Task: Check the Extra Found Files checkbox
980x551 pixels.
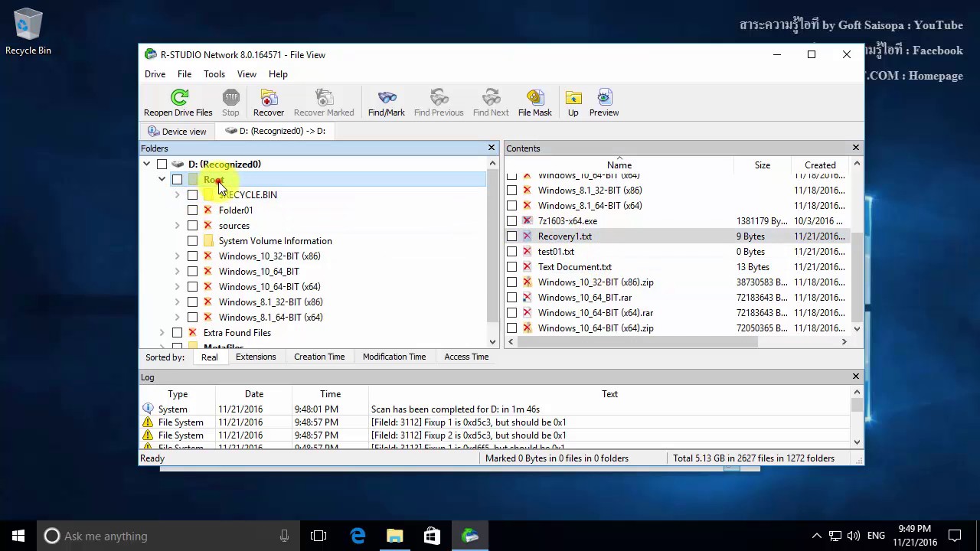Action: click(177, 332)
